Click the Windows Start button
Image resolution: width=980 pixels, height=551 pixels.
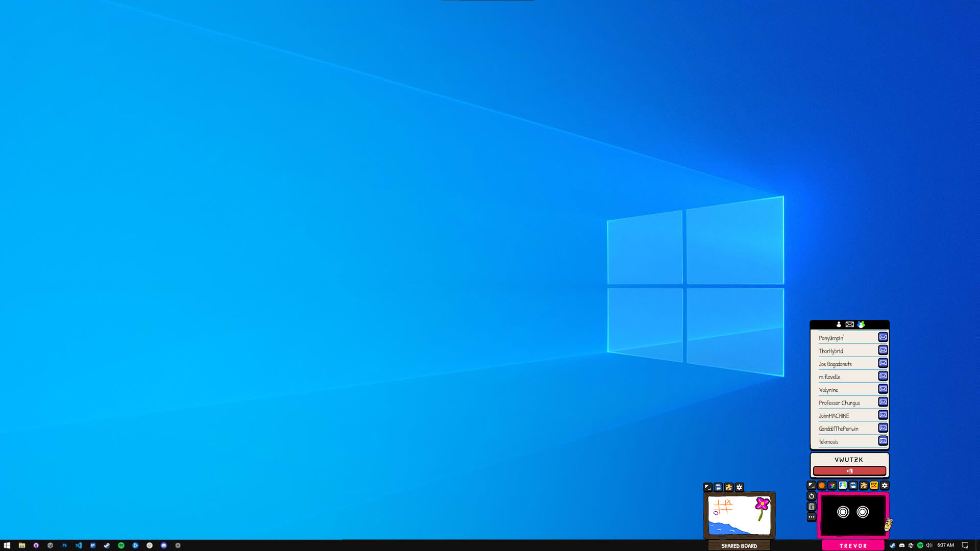click(x=7, y=545)
